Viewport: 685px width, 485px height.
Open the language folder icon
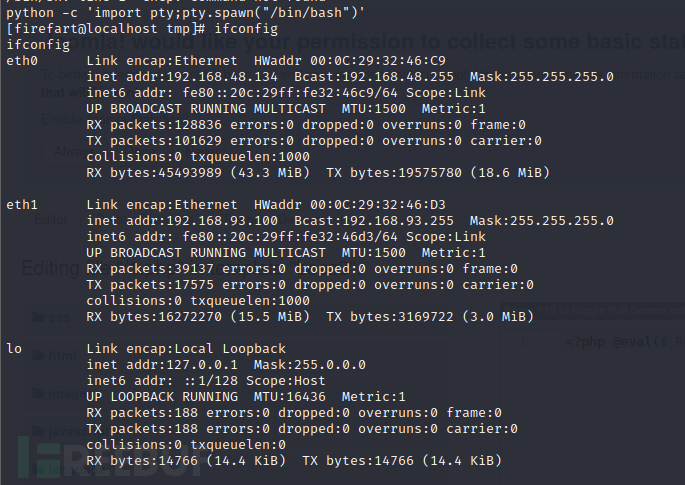click(x=38, y=469)
